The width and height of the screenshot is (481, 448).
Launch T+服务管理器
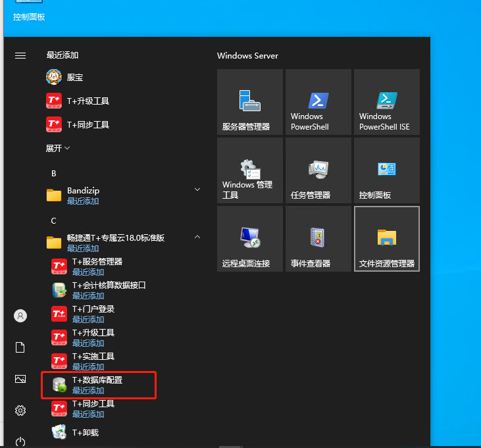(x=122, y=266)
